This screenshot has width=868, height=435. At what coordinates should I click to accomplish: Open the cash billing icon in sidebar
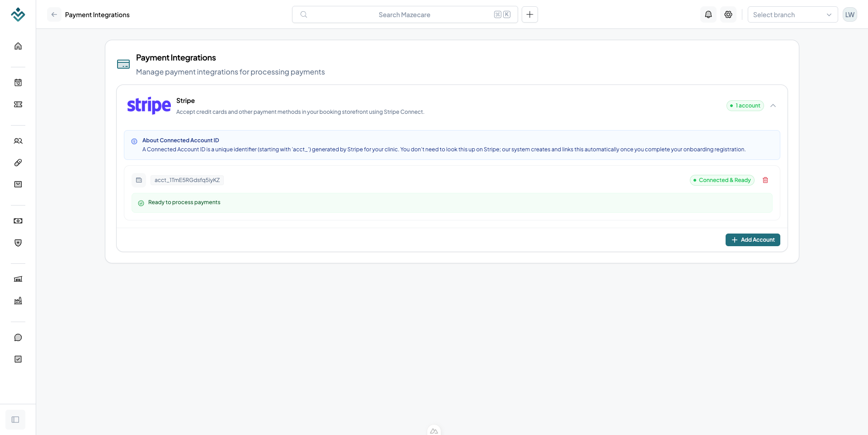point(18,221)
